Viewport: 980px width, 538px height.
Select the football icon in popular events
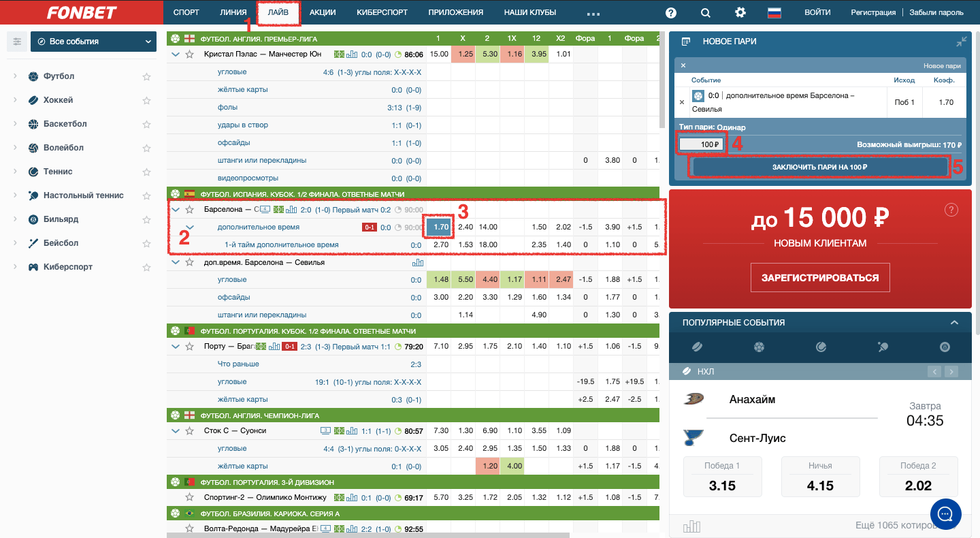click(759, 347)
